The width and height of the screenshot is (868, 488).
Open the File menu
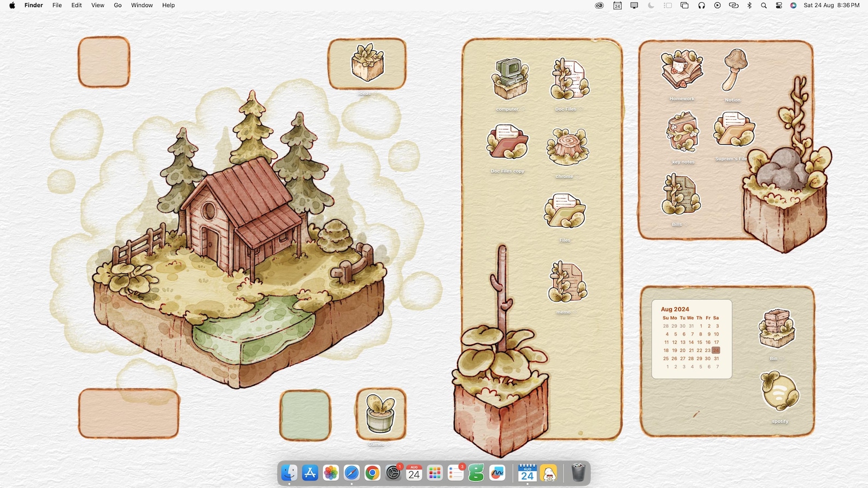point(57,5)
